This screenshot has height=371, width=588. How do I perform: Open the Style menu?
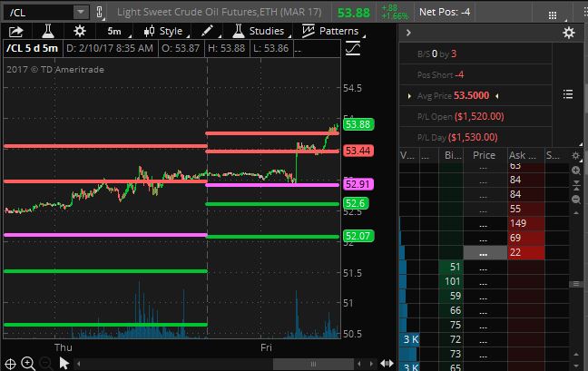(x=163, y=31)
